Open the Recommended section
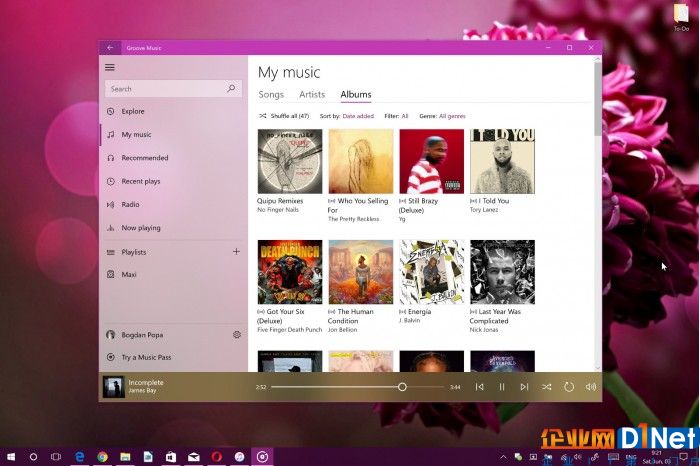This screenshot has height=466, width=700. (x=173, y=158)
